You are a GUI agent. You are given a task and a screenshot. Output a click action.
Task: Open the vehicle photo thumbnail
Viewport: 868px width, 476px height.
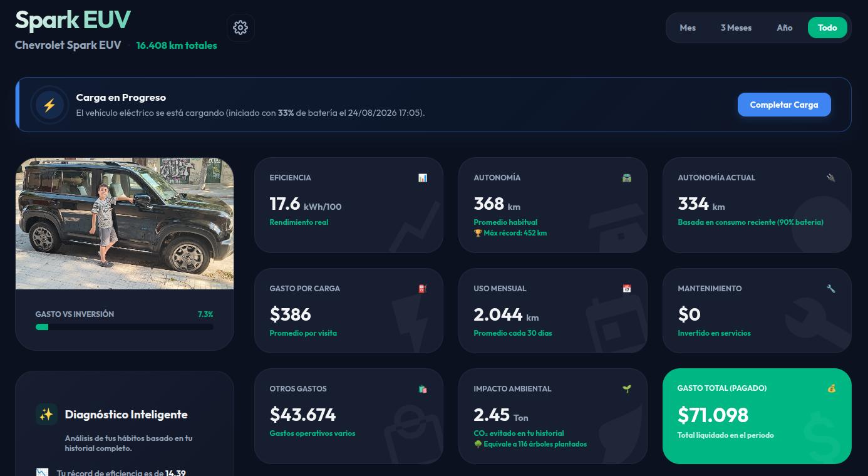pyautogui.click(x=125, y=224)
